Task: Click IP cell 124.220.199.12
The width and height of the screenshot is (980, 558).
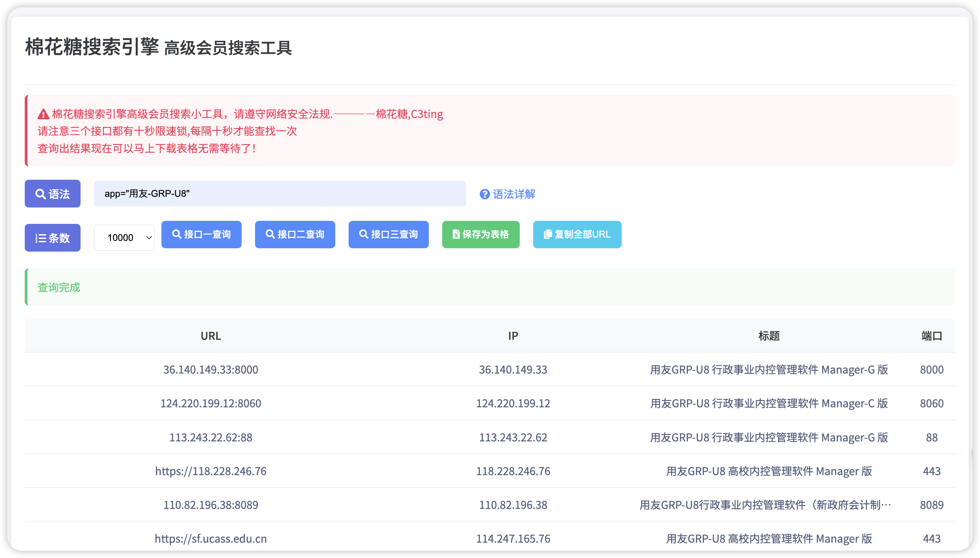Action: [513, 403]
